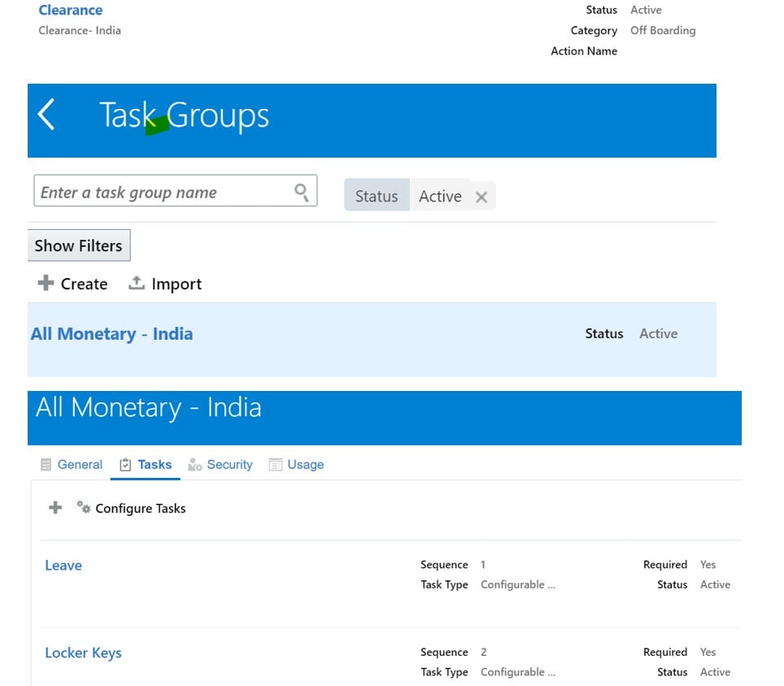Select the General tab's document icon
This screenshot has width=784, height=686.
[46, 464]
